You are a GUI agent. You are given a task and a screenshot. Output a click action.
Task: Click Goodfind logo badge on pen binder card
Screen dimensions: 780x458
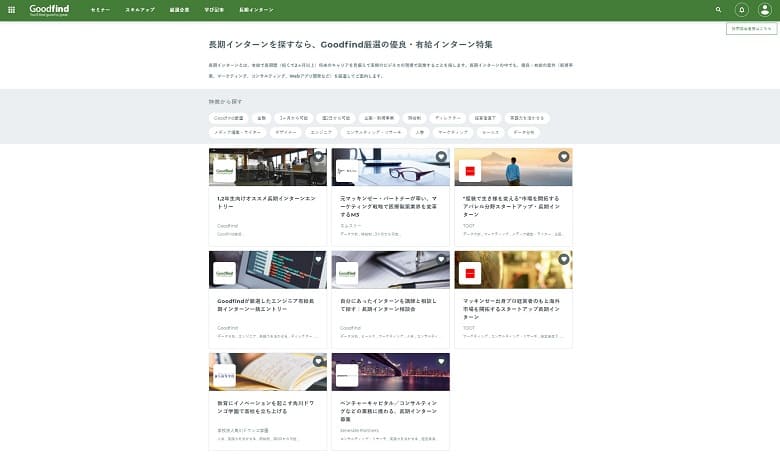point(347,274)
